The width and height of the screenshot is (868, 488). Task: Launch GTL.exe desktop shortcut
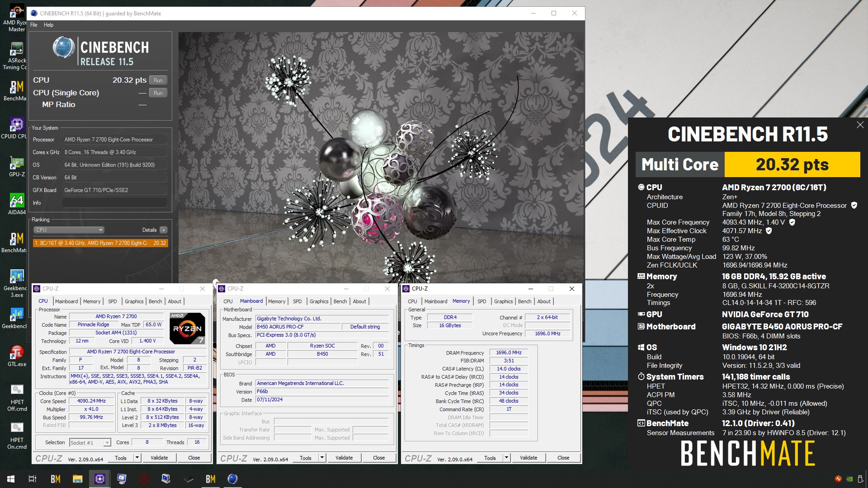click(17, 356)
